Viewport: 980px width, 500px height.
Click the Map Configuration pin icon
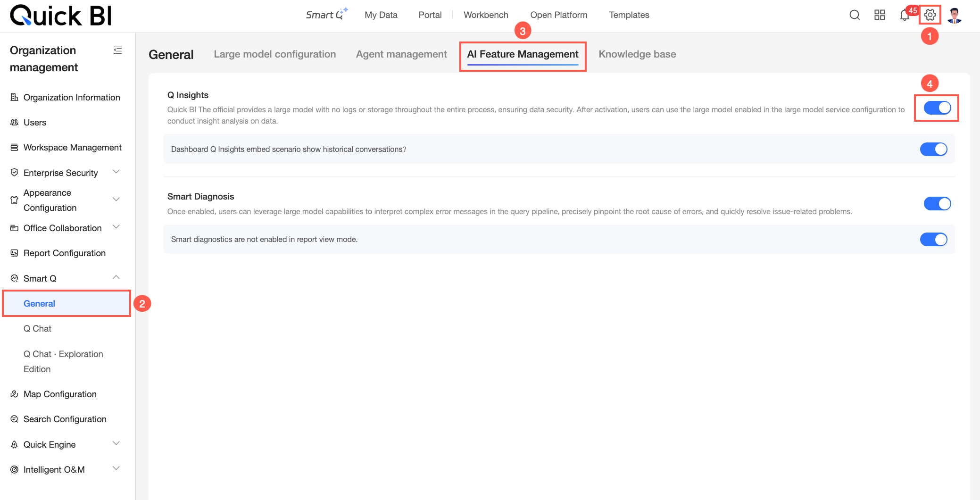[15, 394]
